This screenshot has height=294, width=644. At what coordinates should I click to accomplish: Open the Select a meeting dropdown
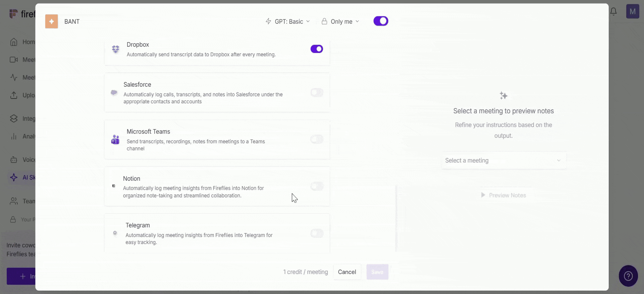point(503,160)
